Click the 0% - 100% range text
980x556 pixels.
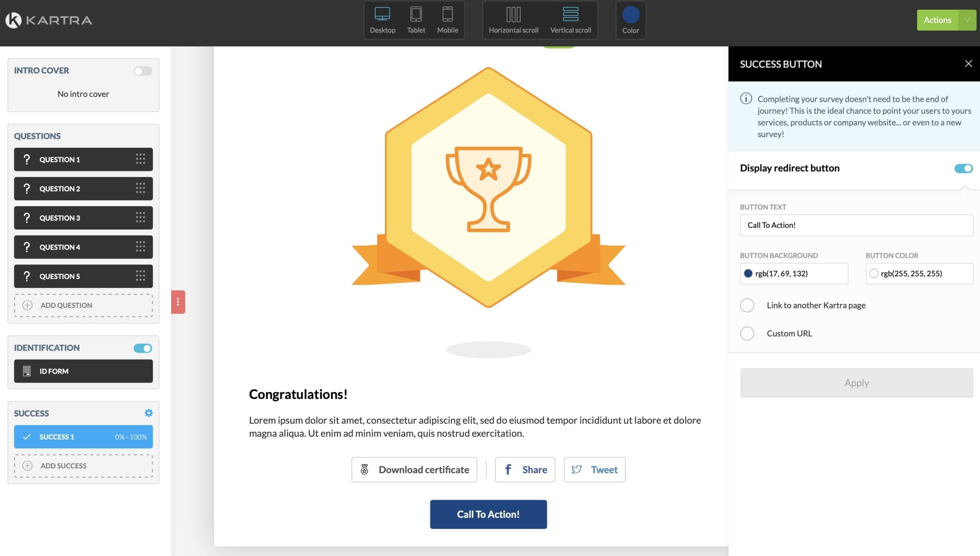point(131,437)
